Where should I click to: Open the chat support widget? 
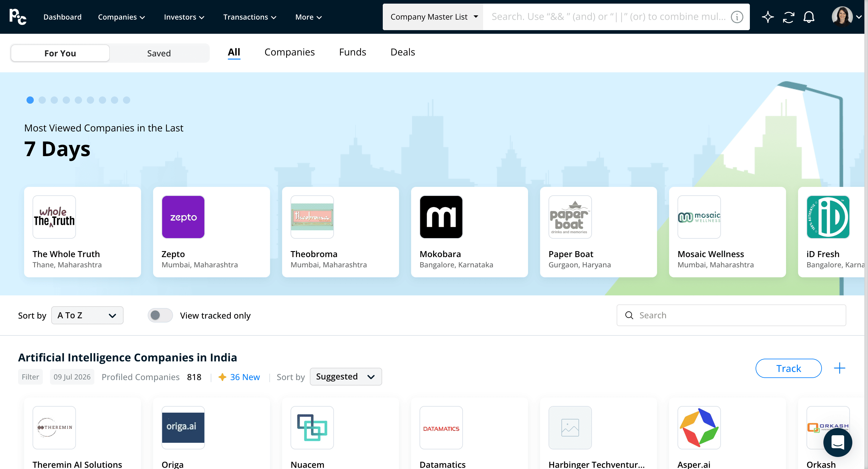(837, 442)
